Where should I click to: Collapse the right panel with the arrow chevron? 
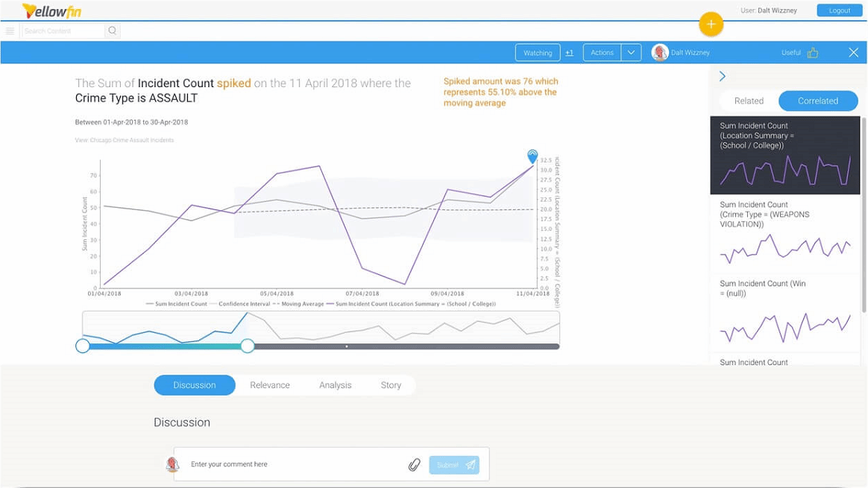[722, 75]
